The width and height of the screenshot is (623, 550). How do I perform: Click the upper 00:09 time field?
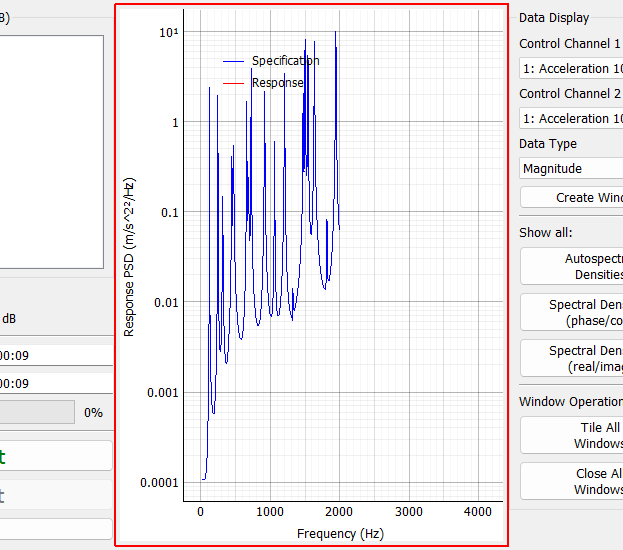point(56,355)
